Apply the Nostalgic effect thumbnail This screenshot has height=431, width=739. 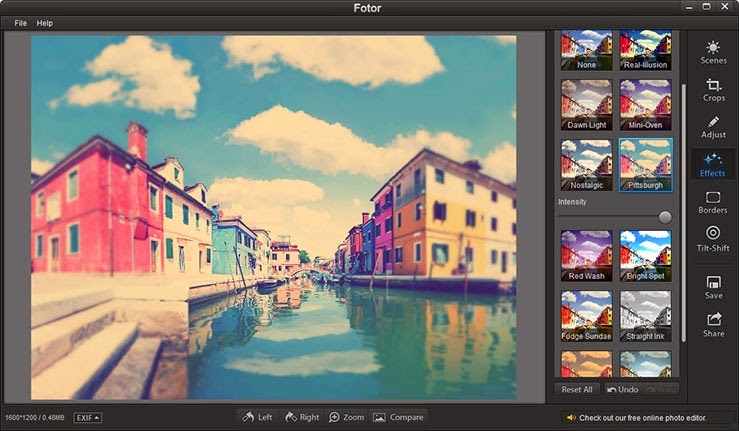pyautogui.click(x=586, y=165)
